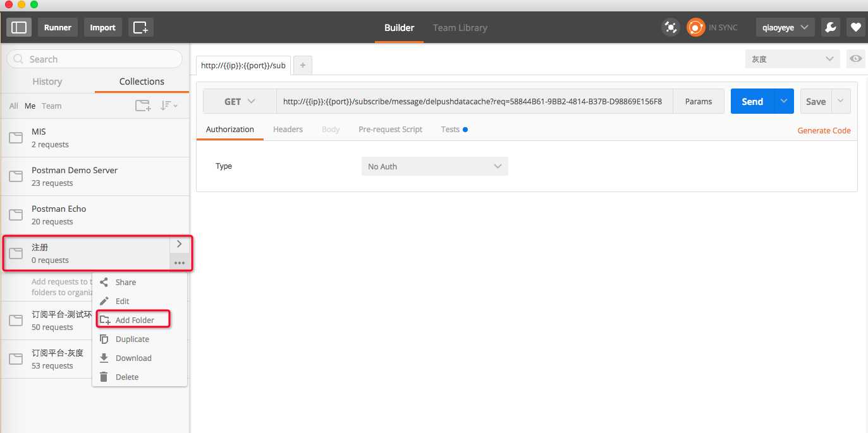Image resolution: width=868 pixels, height=433 pixels.
Task: Click environment quick look eye icon
Action: coord(856,59)
